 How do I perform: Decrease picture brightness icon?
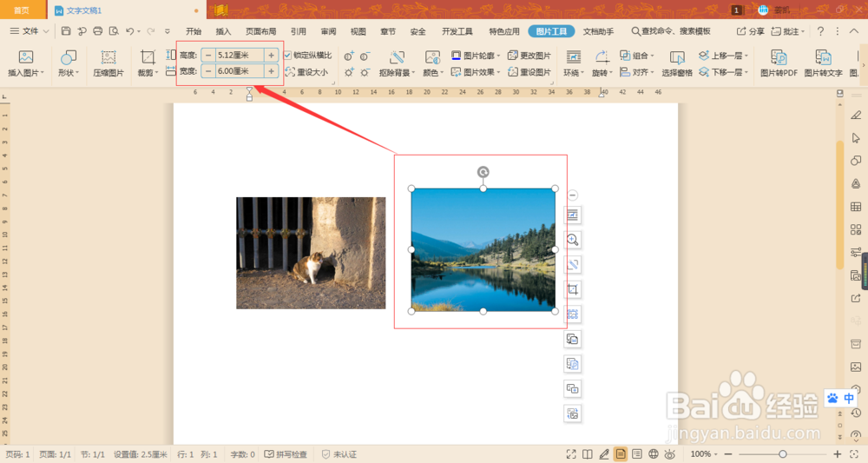pos(365,72)
